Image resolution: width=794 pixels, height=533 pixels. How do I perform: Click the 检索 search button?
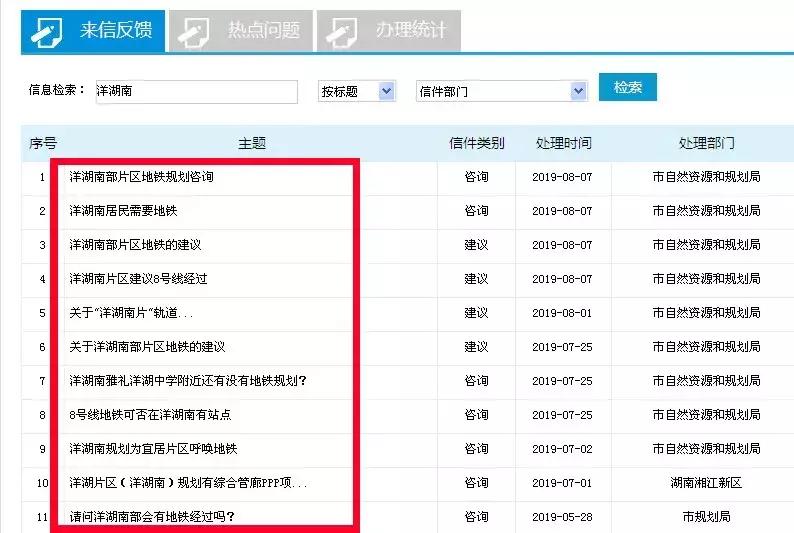(627, 87)
